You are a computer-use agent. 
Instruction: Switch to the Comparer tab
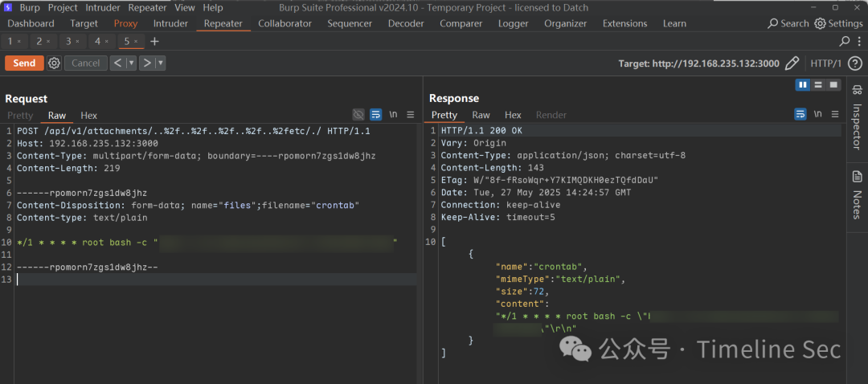(x=461, y=23)
